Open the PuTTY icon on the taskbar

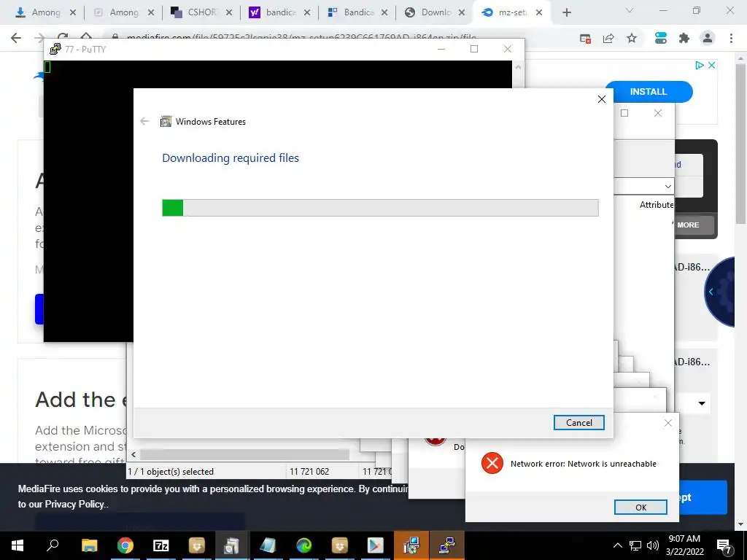tap(447, 545)
